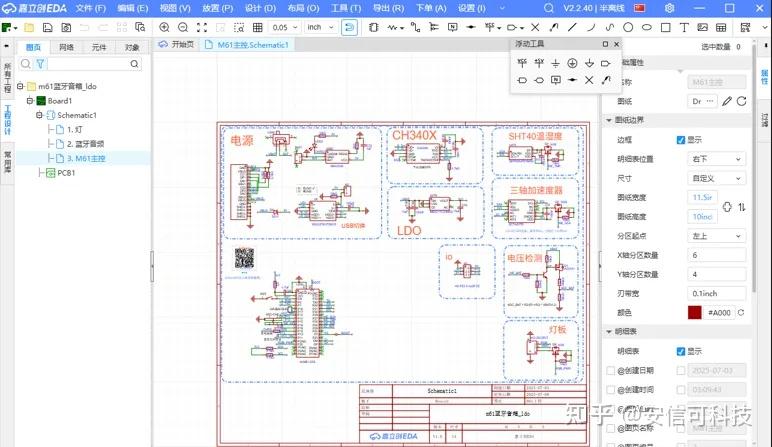Select the rectangle drawing tool in toolbar
Screen dimensions: 772x447
point(666,28)
